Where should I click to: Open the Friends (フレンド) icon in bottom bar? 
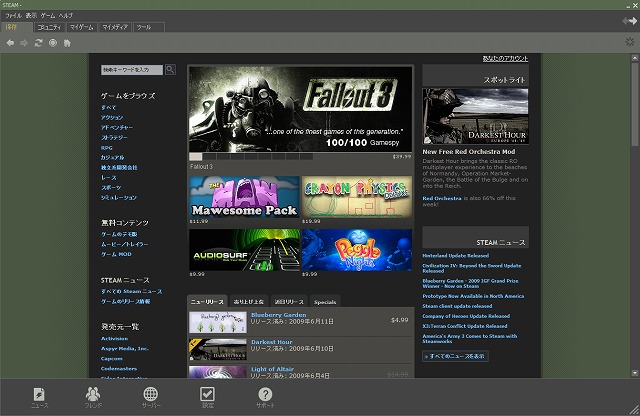[x=94, y=397]
